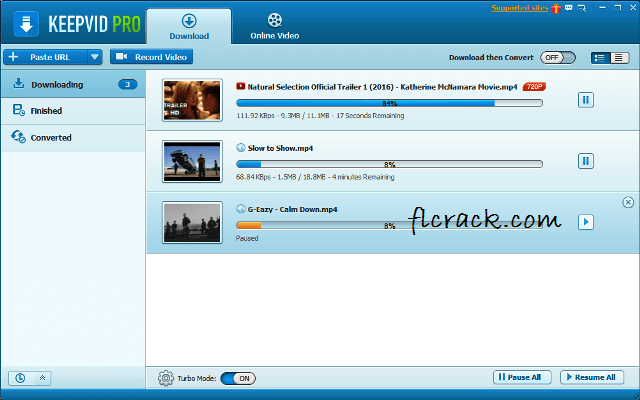Click the Slow to Show video thumbnail
Screen dimensions: 640x400
coord(192,161)
